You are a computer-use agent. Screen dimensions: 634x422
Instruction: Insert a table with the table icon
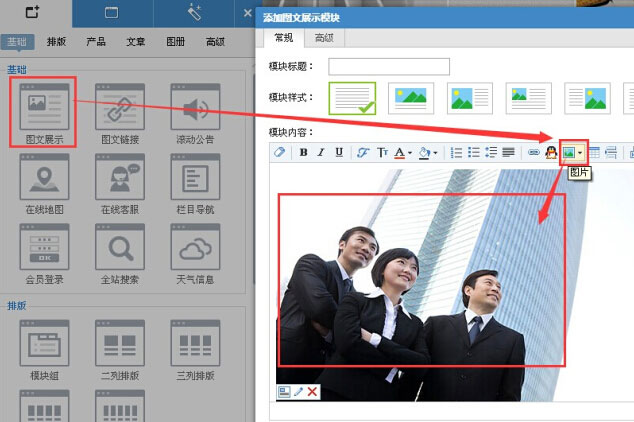[594, 152]
